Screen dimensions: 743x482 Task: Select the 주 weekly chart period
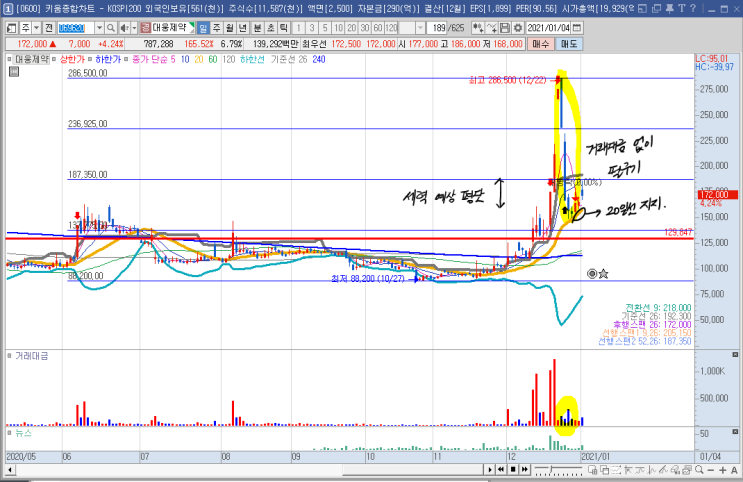pyautogui.click(x=216, y=28)
